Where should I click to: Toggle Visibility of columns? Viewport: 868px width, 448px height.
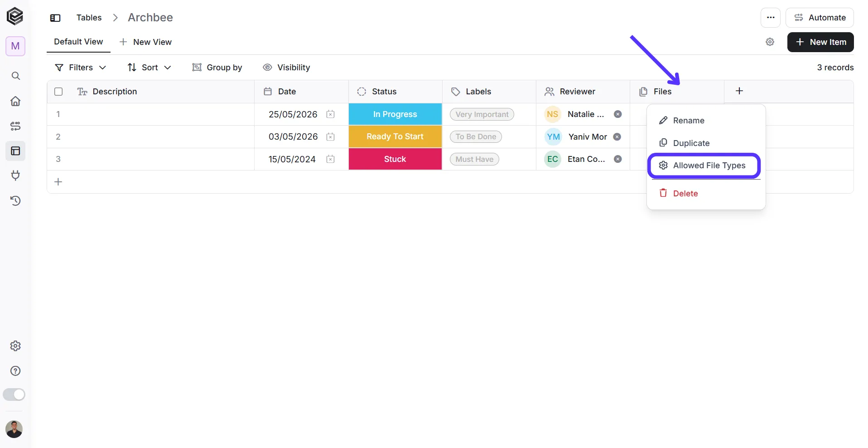tap(286, 68)
